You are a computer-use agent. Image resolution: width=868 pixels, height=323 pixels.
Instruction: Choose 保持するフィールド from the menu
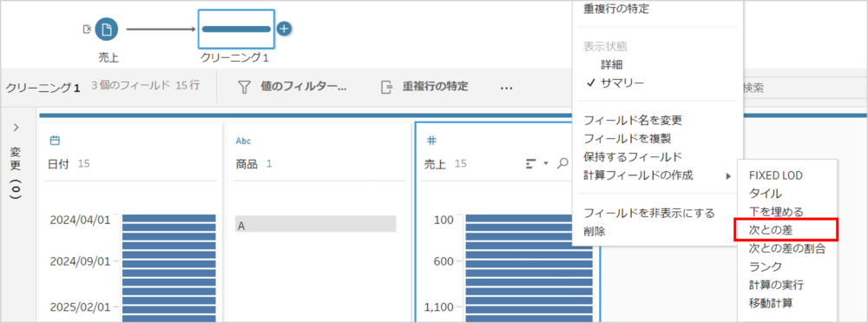tap(632, 157)
